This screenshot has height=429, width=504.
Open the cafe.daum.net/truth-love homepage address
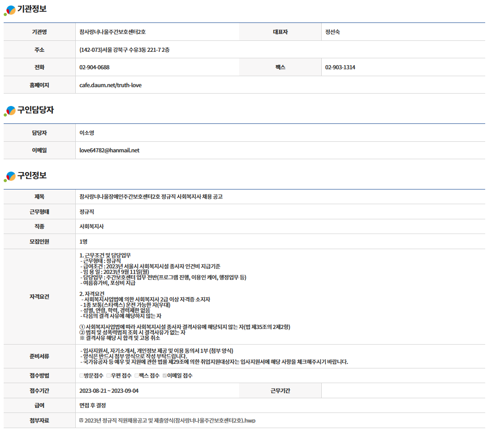[x=110, y=85]
